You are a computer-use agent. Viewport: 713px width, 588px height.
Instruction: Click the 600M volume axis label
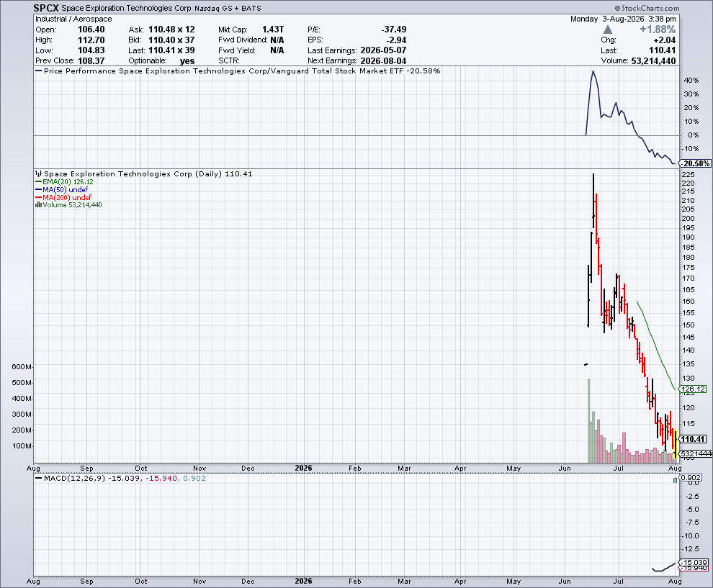point(22,367)
